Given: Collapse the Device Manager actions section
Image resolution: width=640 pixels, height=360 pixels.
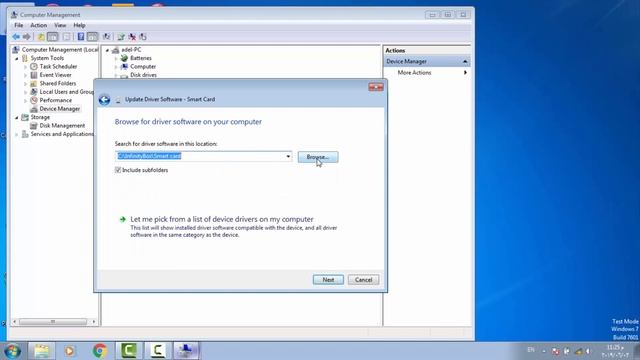Looking at the screenshot, I should click(465, 61).
